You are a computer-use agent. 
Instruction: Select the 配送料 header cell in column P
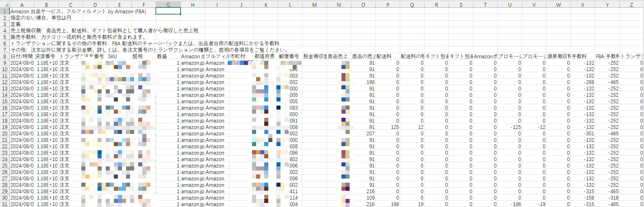[x=388, y=56]
